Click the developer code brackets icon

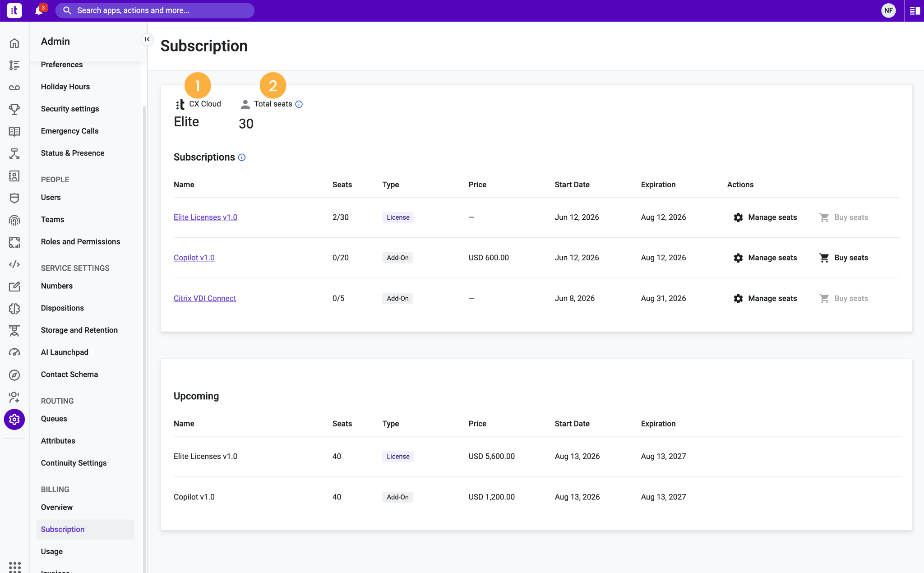(x=14, y=264)
